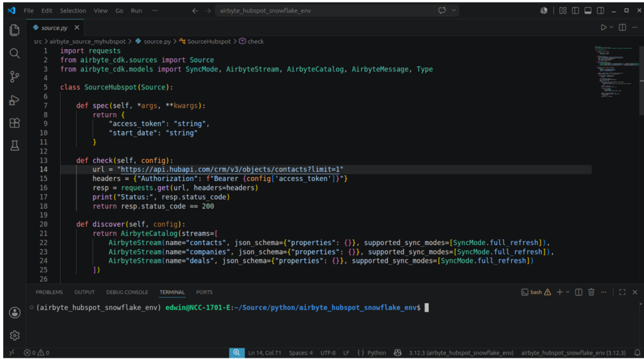Image resolution: width=644 pixels, height=359 pixels.
Task: Open the Go menu
Action: [119, 11]
